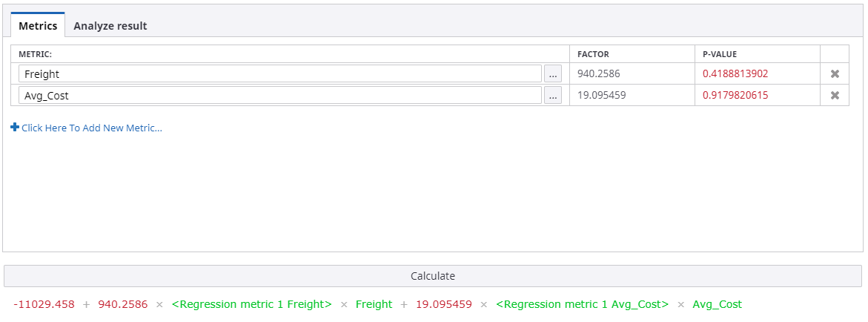Switch to the Analyze result tab
868x322 pixels.
pos(110,26)
